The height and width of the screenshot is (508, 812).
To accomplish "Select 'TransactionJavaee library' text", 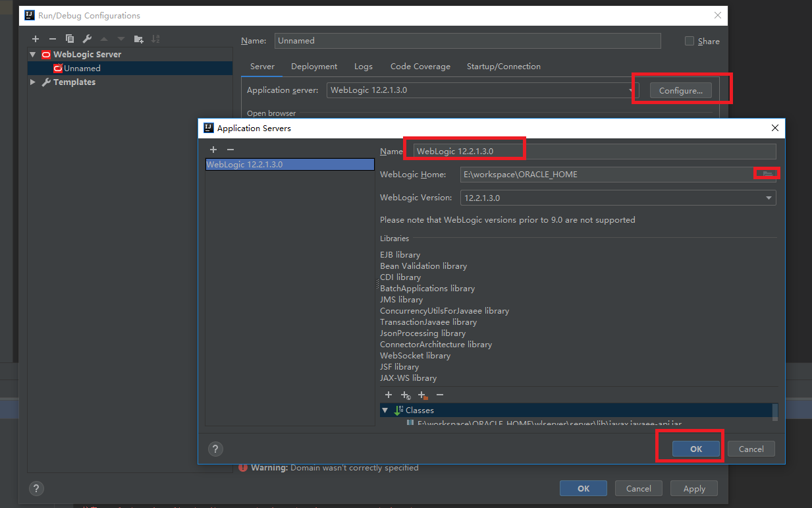I will 428,322.
